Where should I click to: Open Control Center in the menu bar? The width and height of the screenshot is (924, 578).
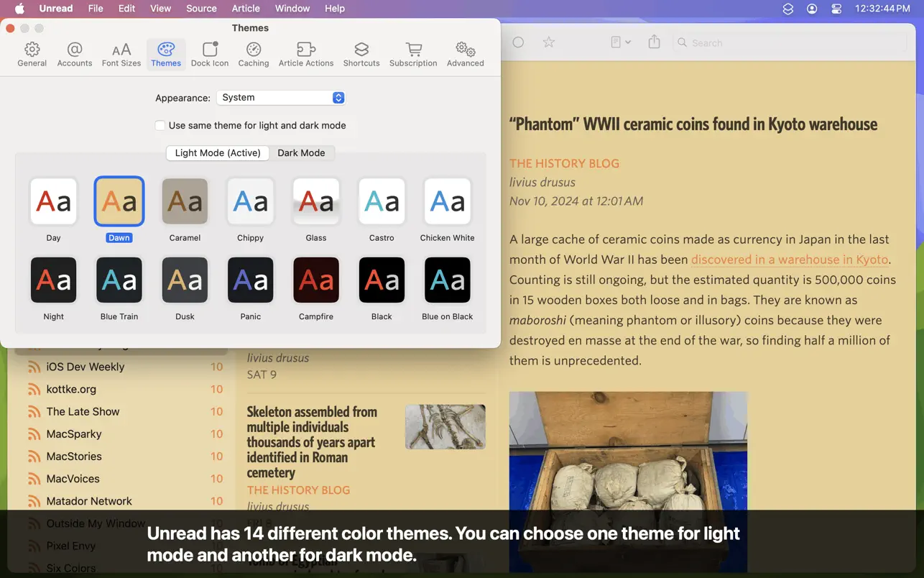(x=836, y=9)
